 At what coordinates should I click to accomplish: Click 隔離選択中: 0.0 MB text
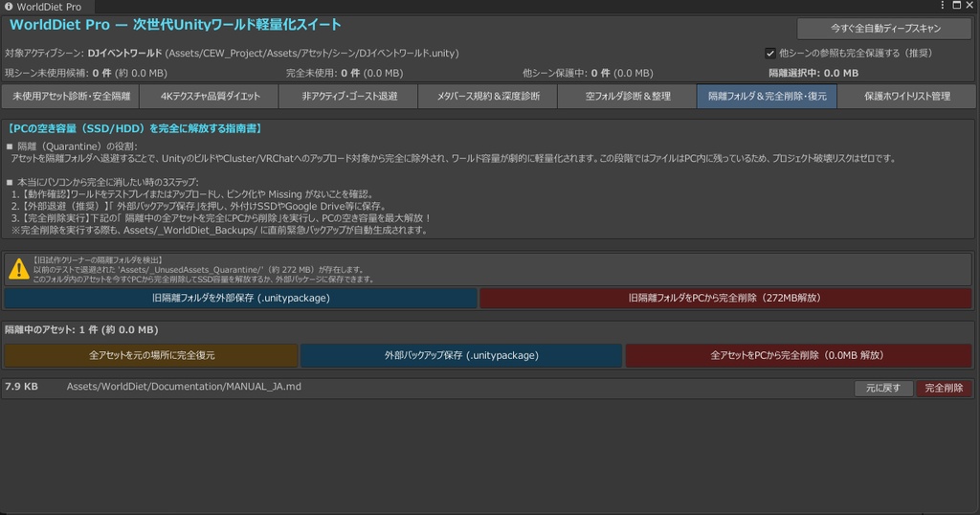tap(813, 73)
